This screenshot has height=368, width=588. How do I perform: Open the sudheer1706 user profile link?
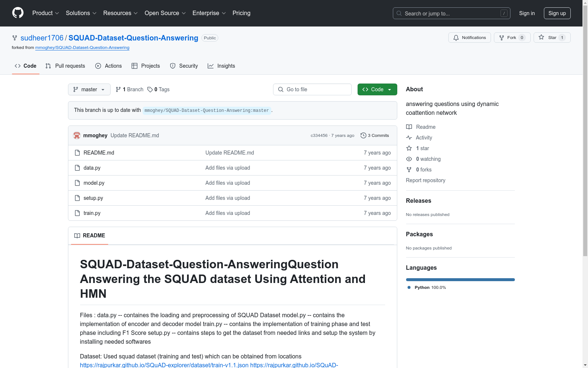[42, 38]
